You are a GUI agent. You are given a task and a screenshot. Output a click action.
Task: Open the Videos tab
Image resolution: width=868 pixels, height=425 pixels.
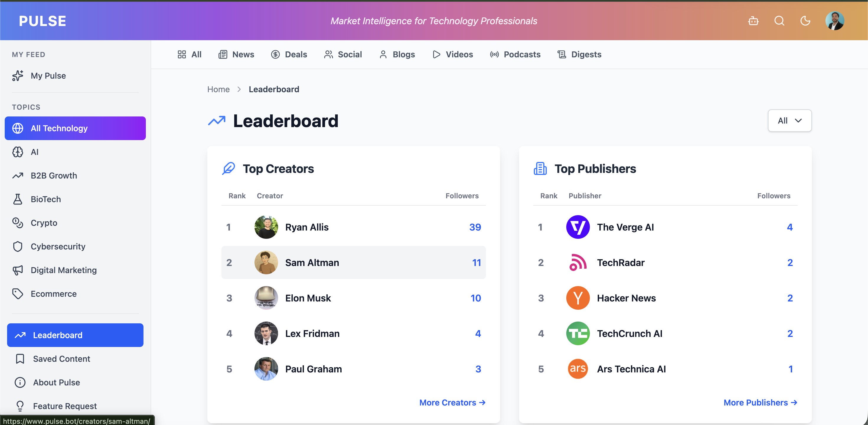(x=453, y=54)
